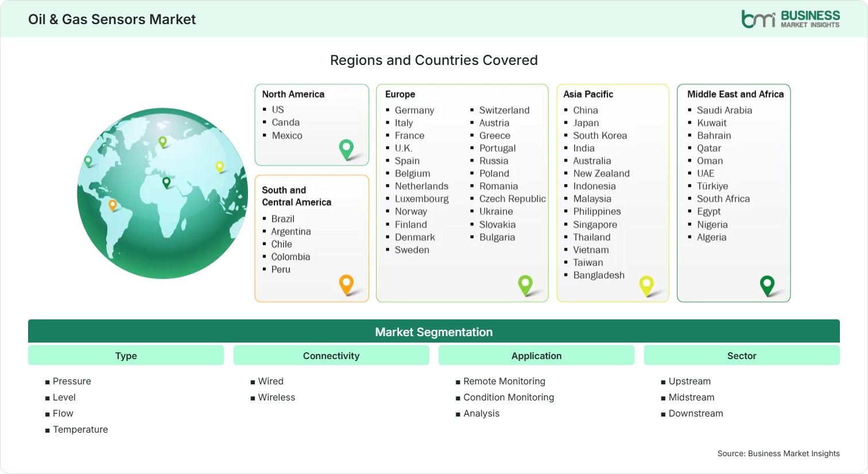
Task: Click Luxembourg in the Europe list
Action: (x=422, y=199)
